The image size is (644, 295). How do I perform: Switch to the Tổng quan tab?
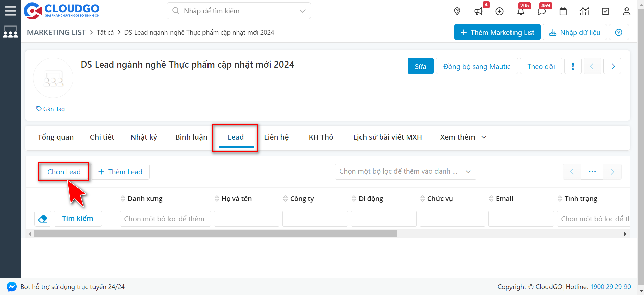click(55, 137)
